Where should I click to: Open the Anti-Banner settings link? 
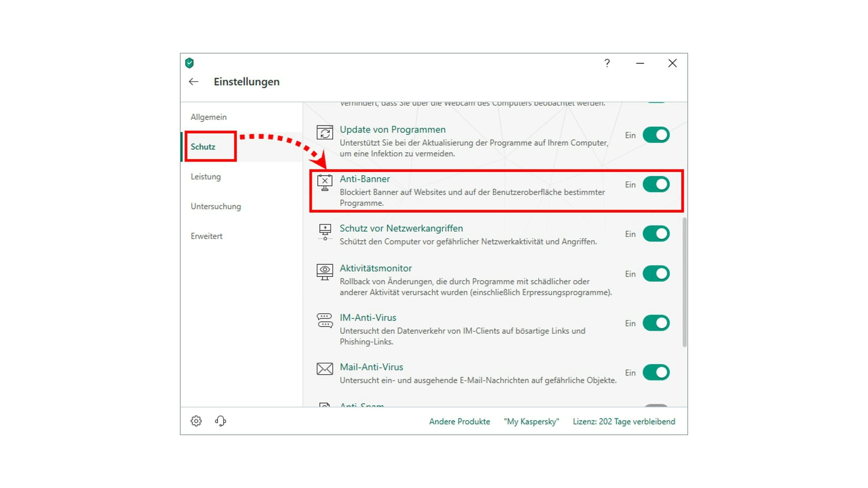point(365,179)
